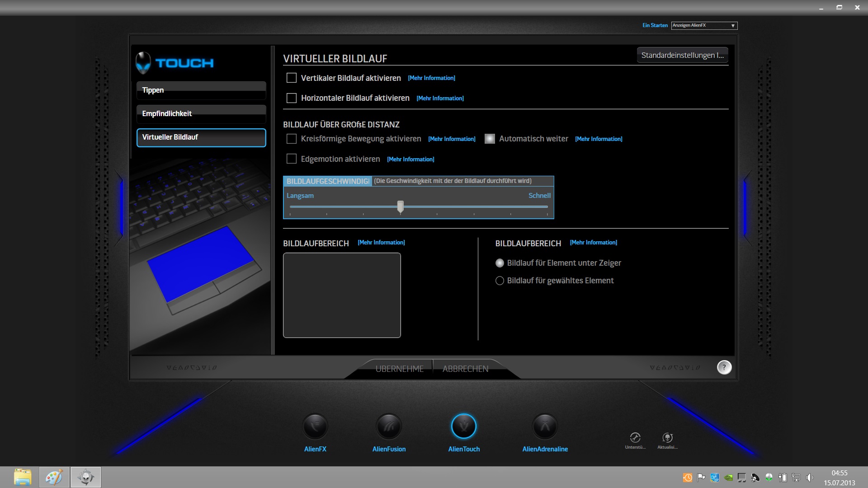
Task: Enable Horizontaler Bildlauf aktivieren checkbox
Action: click(292, 98)
